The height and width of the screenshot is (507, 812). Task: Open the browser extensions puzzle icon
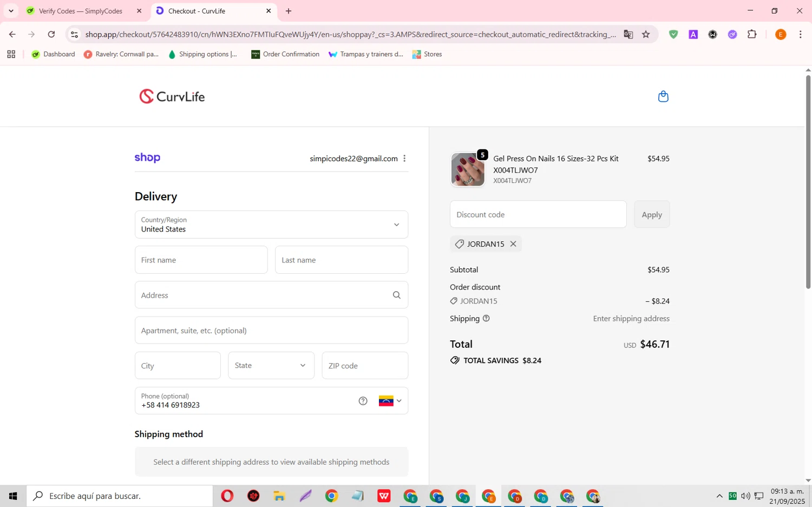click(x=752, y=34)
